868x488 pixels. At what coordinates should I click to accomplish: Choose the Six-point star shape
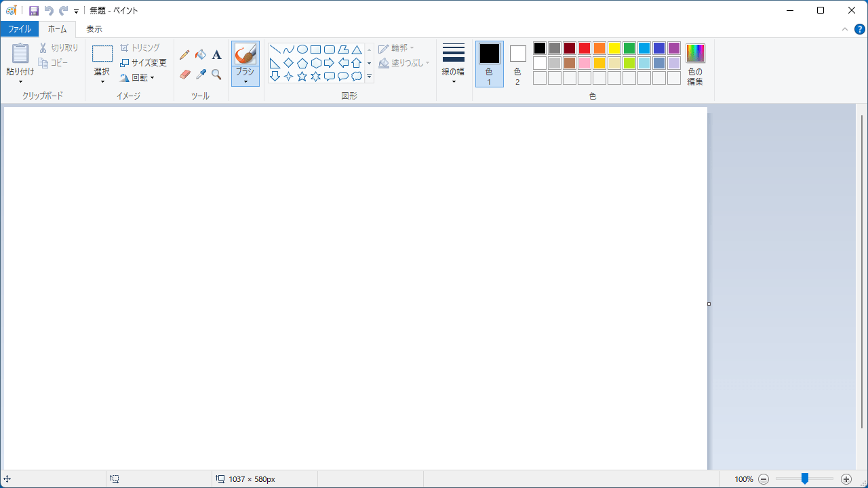click(315, 77)
